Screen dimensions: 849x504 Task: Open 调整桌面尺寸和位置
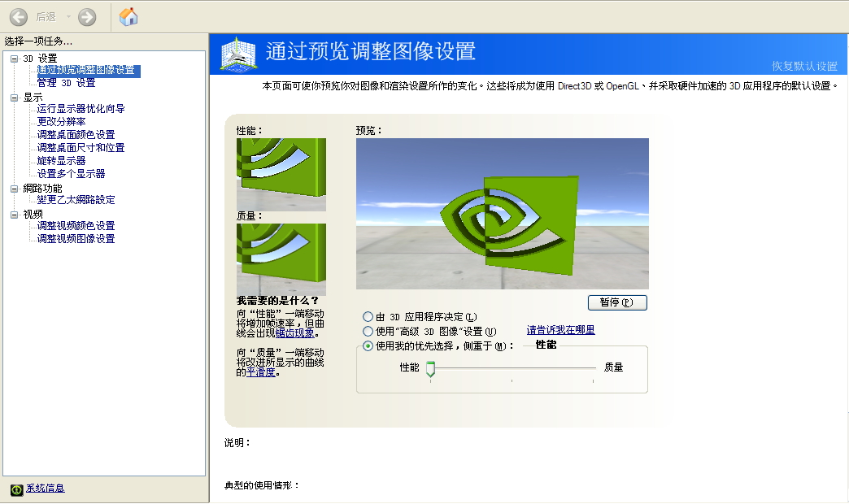(x=81, y=148)
